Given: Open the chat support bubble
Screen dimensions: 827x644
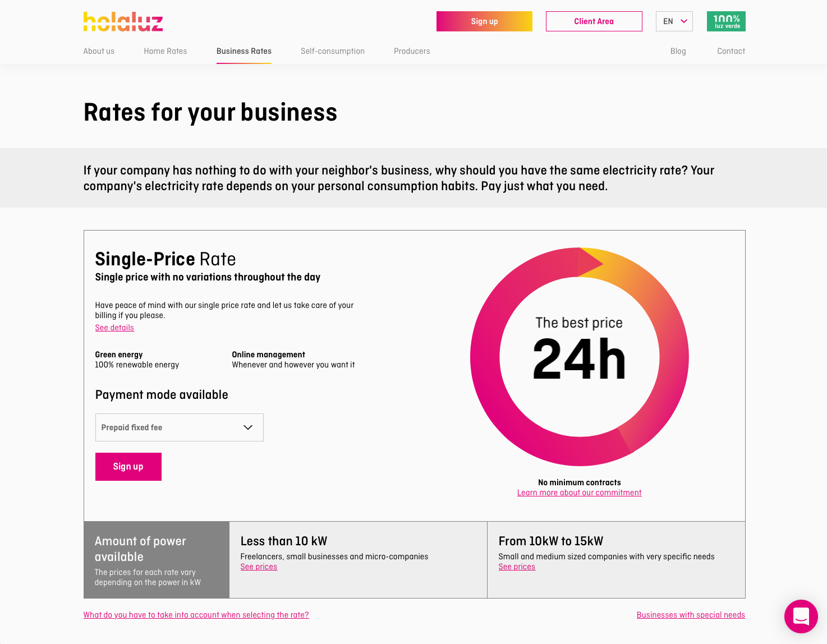Looking at the screenshot, I should pos(801,616).
